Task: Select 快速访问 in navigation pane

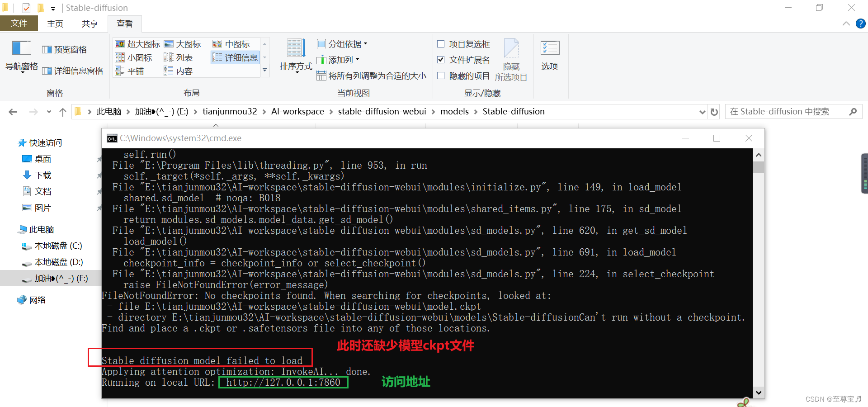Action: point(40,143)
